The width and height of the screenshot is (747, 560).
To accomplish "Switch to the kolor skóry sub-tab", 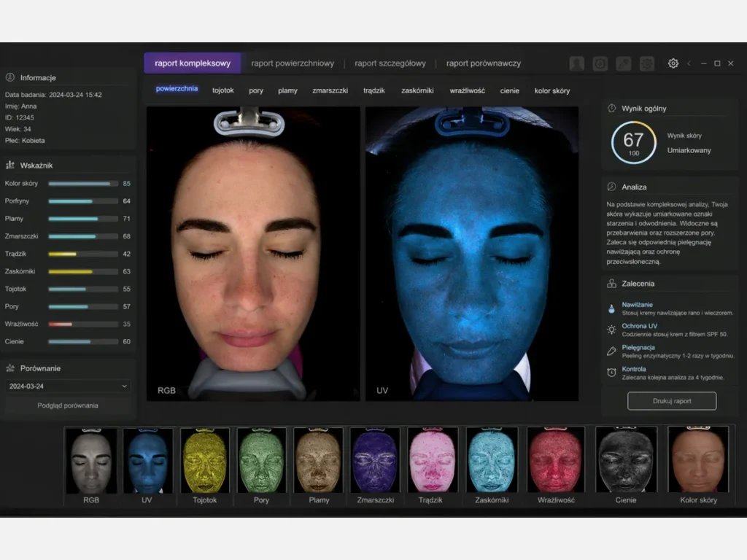I will tap(552, 90).
